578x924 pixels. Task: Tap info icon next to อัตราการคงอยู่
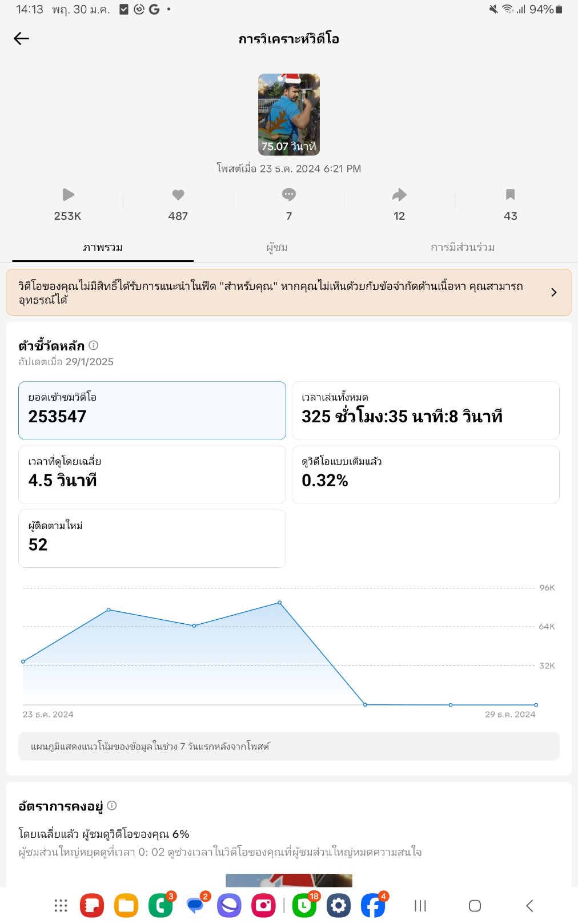tap(112, 805)
